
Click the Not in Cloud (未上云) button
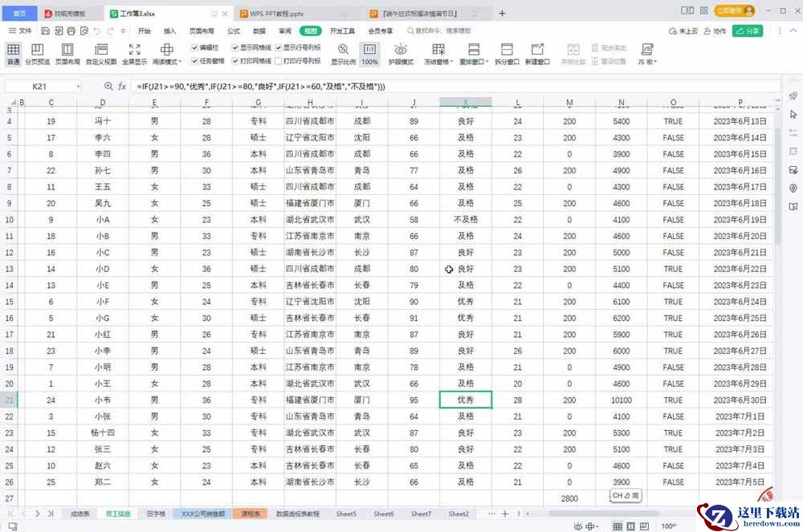point(683,31)
